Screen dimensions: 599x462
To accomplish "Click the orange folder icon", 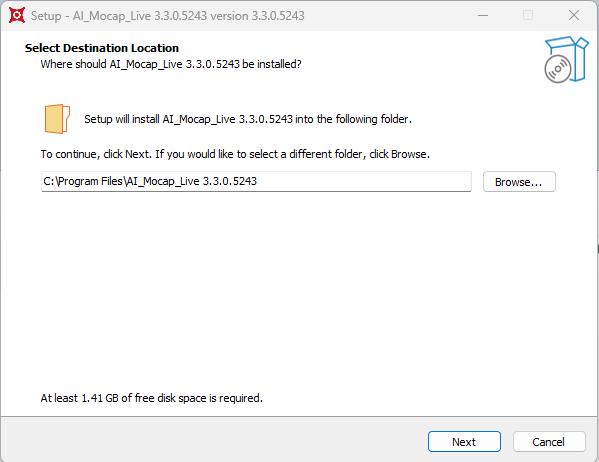I will [57, 119].
